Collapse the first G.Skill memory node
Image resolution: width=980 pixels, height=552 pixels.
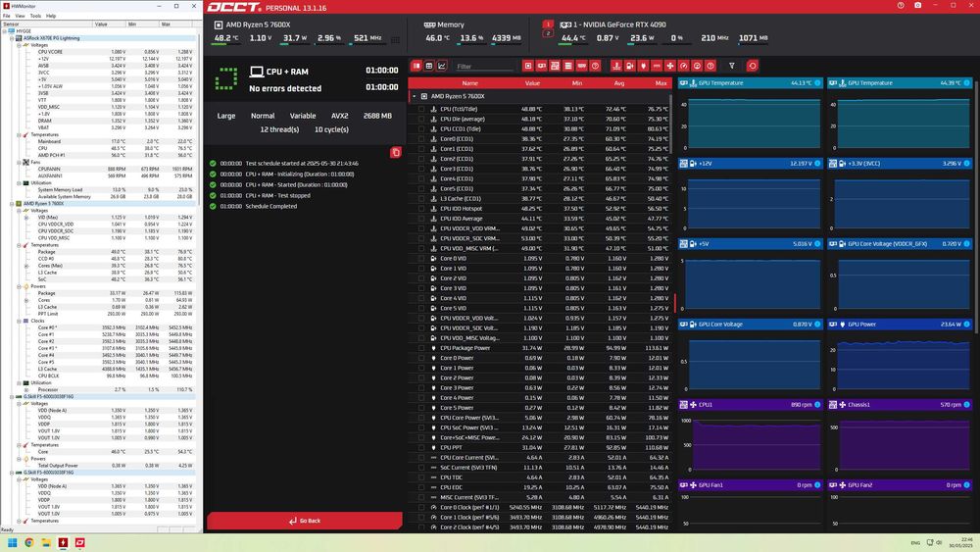[11, 397]
